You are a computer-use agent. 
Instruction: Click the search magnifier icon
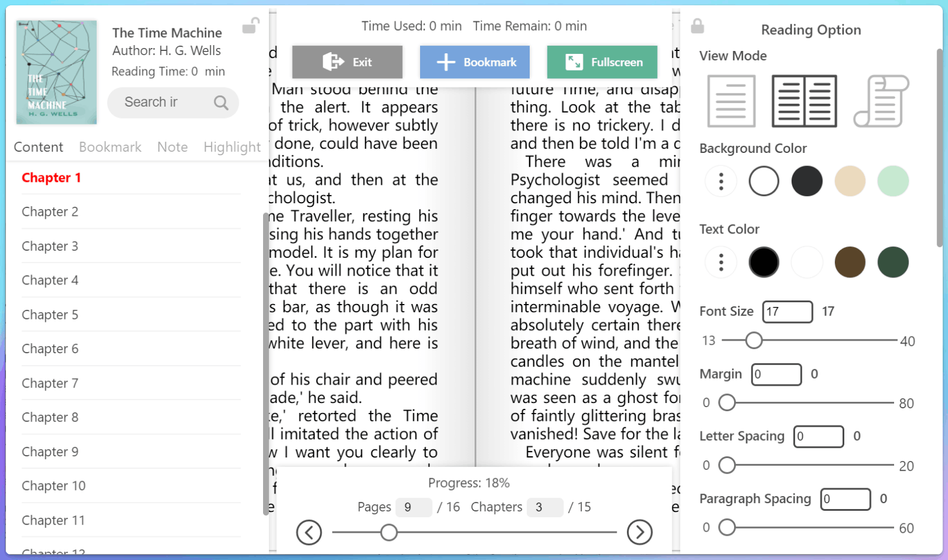(x=221, y=103)
